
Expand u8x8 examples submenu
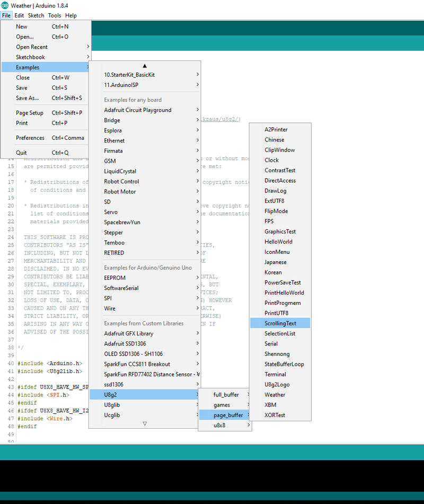tap(225, 425)
